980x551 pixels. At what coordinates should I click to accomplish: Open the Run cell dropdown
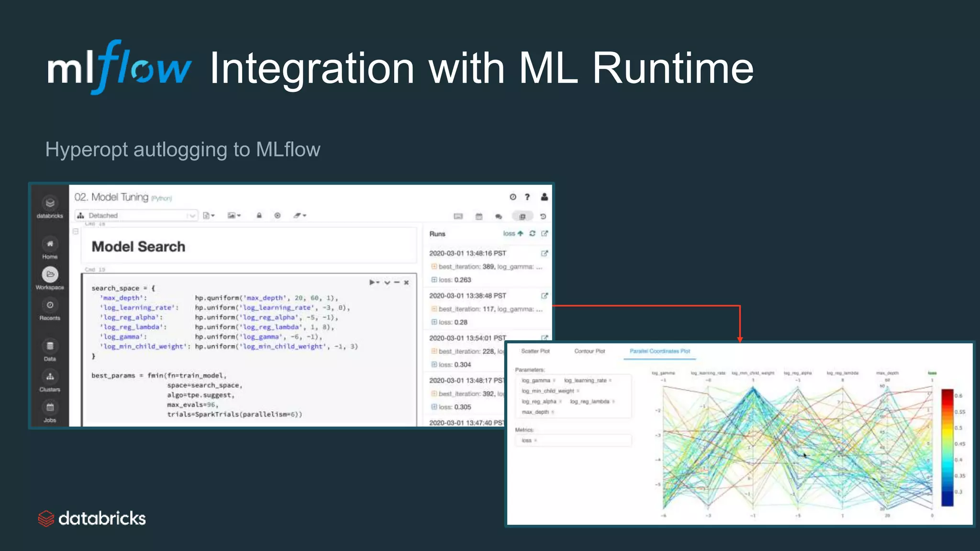point(374,283)
